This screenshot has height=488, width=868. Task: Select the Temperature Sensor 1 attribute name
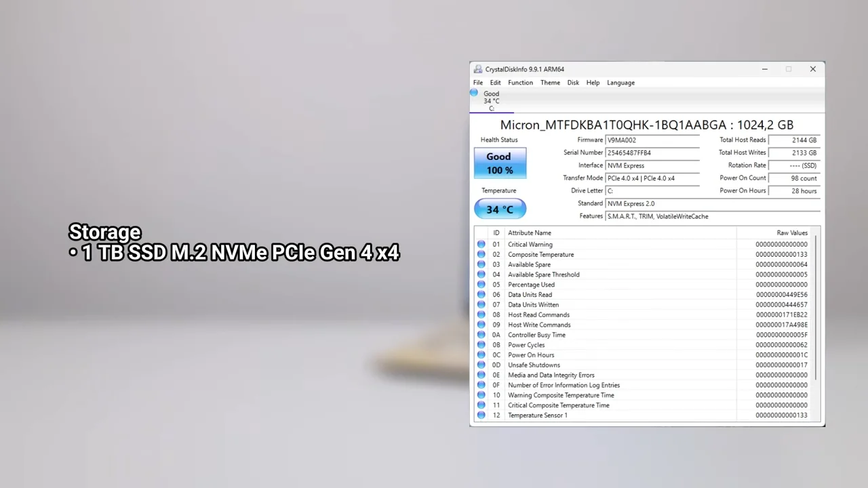538,415
